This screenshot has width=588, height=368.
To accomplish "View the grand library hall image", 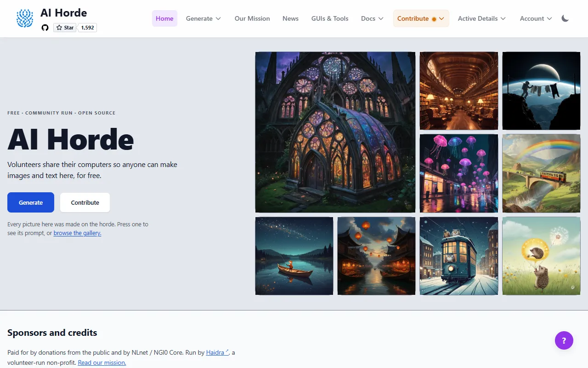I will point(459,91).
